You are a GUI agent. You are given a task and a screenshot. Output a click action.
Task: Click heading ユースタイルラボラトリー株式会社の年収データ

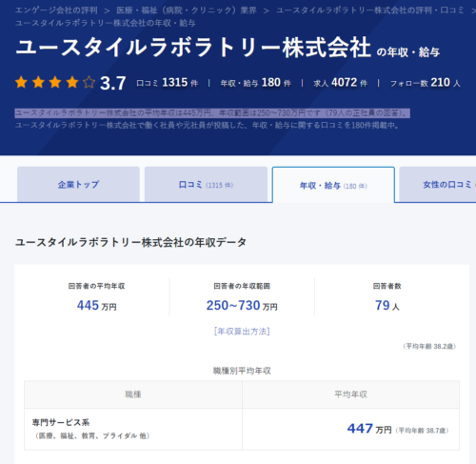click(x=130, y=242)
